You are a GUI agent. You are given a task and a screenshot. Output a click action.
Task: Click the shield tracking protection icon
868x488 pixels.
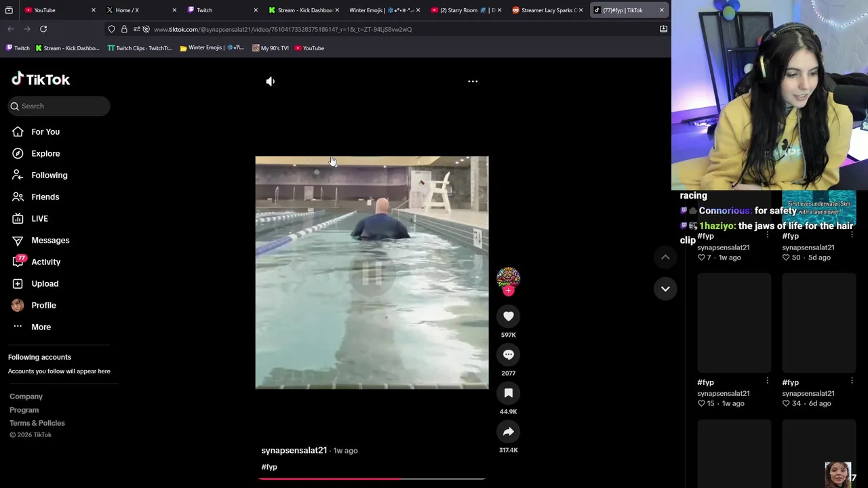pos(112,29)
